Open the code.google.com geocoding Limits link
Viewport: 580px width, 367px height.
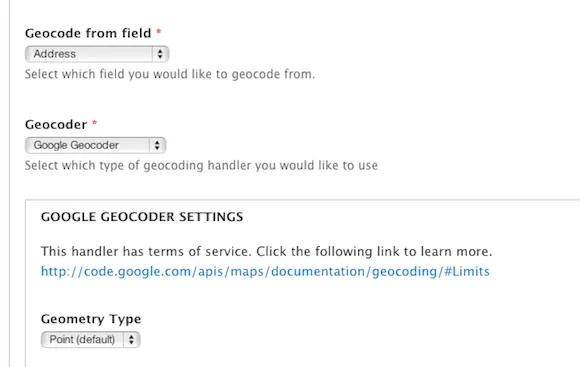point(265,272)
